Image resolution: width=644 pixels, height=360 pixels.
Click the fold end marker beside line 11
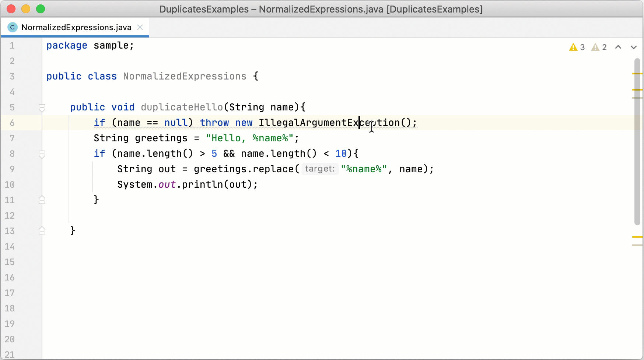coord(42,200)
